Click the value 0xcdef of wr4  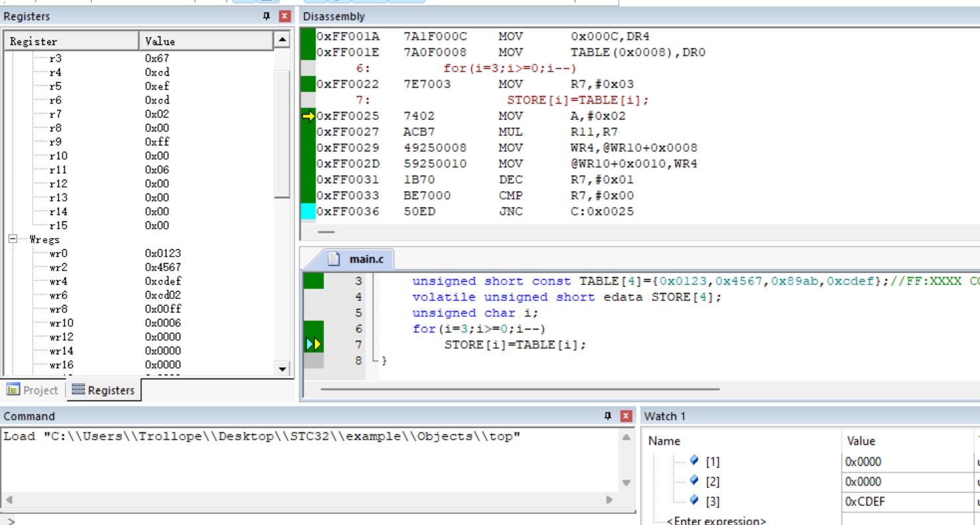tap(163, 281)
